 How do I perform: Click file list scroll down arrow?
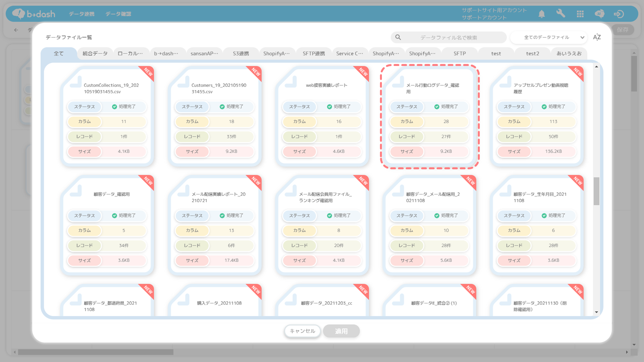click(596, 312)
